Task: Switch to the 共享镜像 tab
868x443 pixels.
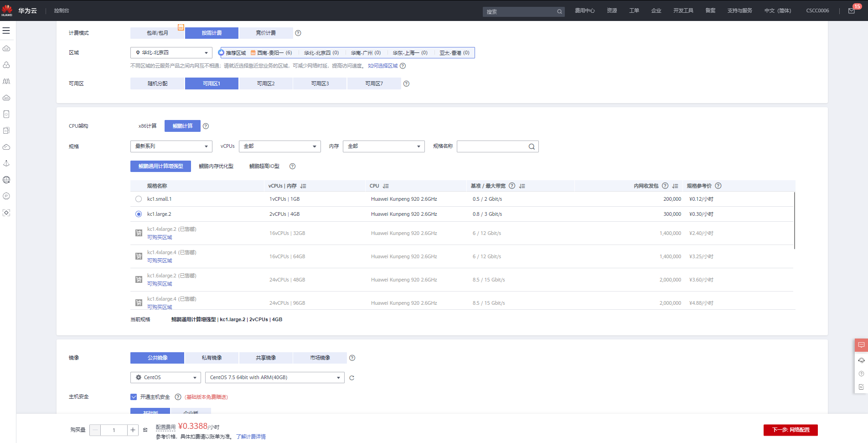Action: tap(266, 358)
